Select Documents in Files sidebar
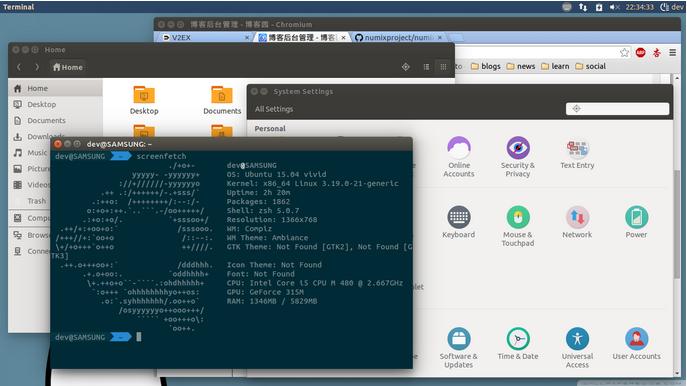The width and height of the screenshot is (687, 386). 55,120
